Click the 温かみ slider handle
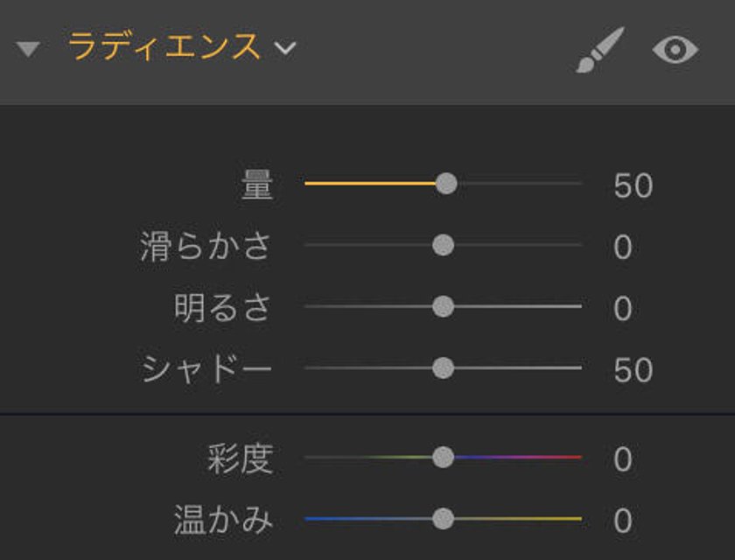This screenshot has width=735, height=560. click(x=443, y=519)
